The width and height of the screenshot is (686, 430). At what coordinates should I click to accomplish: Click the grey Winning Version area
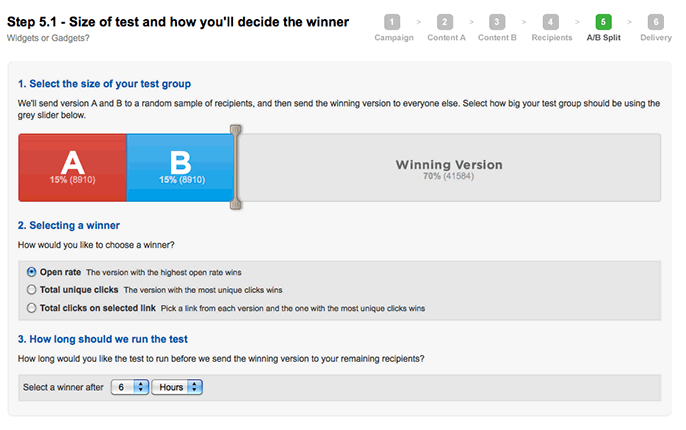click(449, 167)
